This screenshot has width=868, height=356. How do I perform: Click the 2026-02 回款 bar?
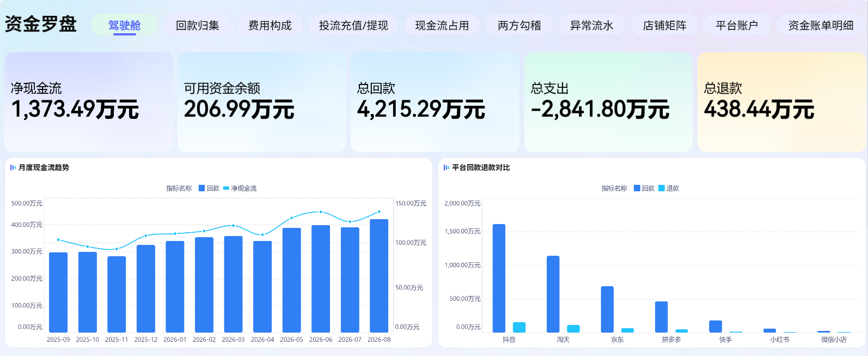point(204,285)
